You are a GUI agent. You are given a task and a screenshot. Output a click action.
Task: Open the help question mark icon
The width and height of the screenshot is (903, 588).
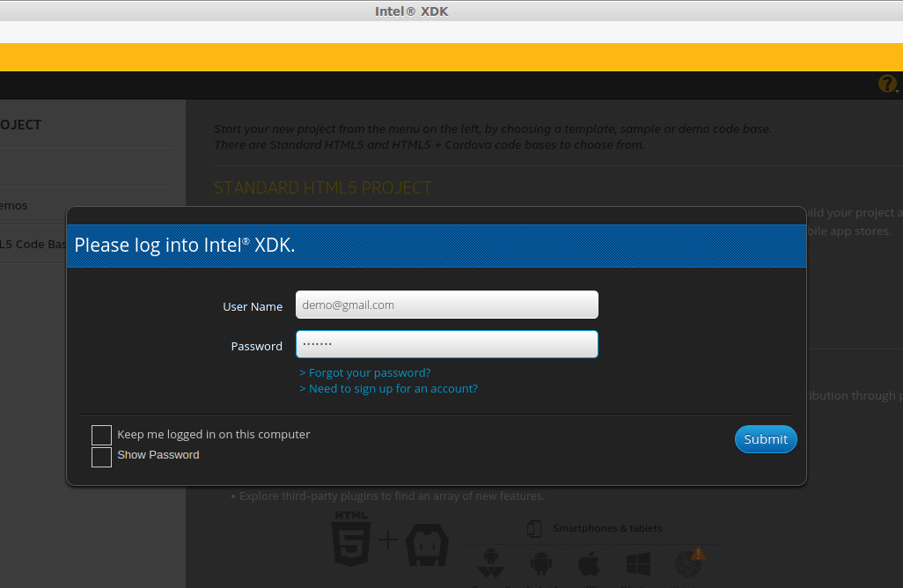coord(887,84)
